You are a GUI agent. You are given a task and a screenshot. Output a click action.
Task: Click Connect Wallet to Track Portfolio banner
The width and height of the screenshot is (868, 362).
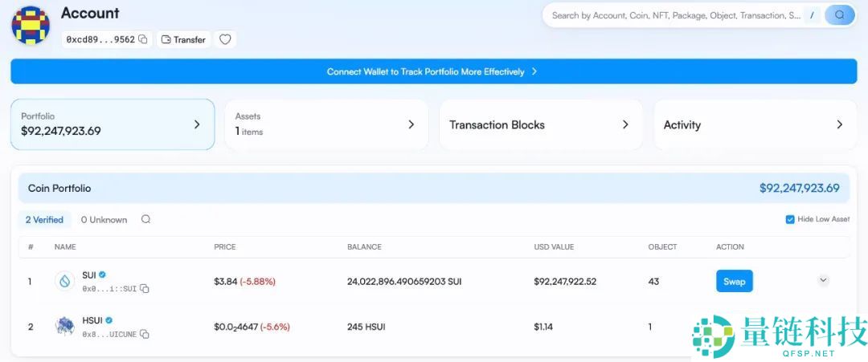433,71
